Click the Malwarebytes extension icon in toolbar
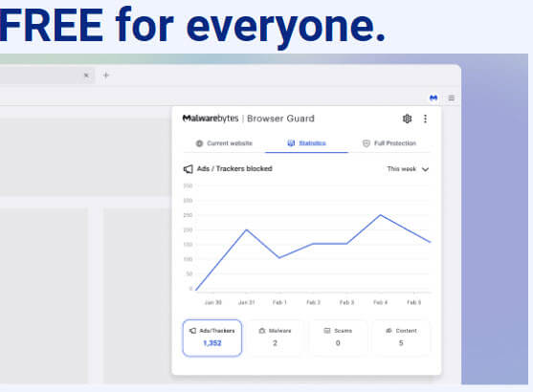Viewport: 533px width, 392px height. click(433, 98)
